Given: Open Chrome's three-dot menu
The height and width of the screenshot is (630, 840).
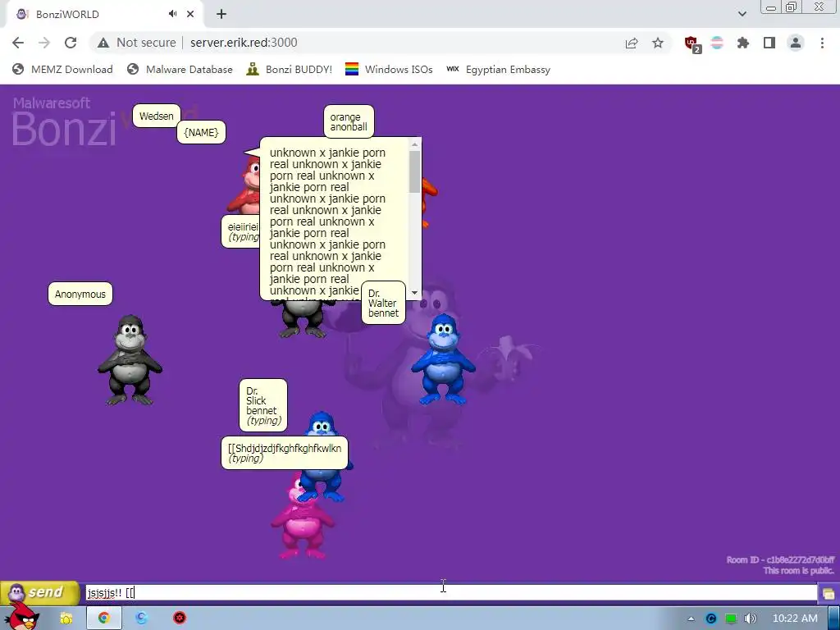Looking at the screenshot, I should (822, 43).
